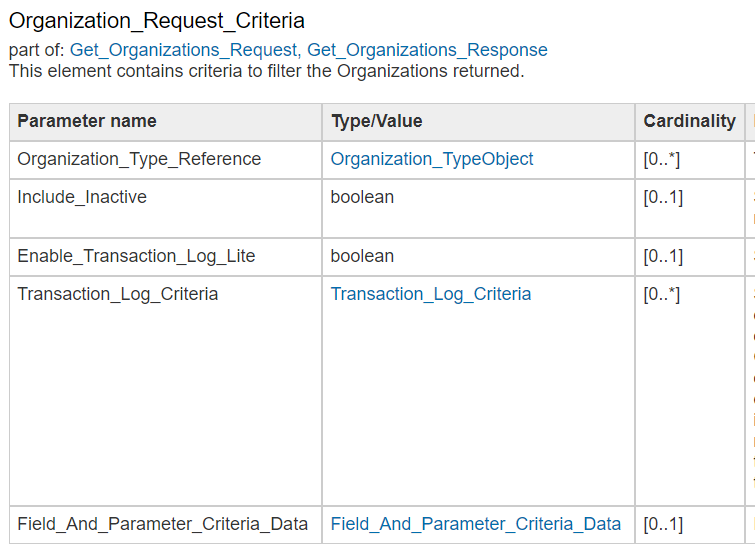
Task: Click the Type/Value column header
Action: 377,121
